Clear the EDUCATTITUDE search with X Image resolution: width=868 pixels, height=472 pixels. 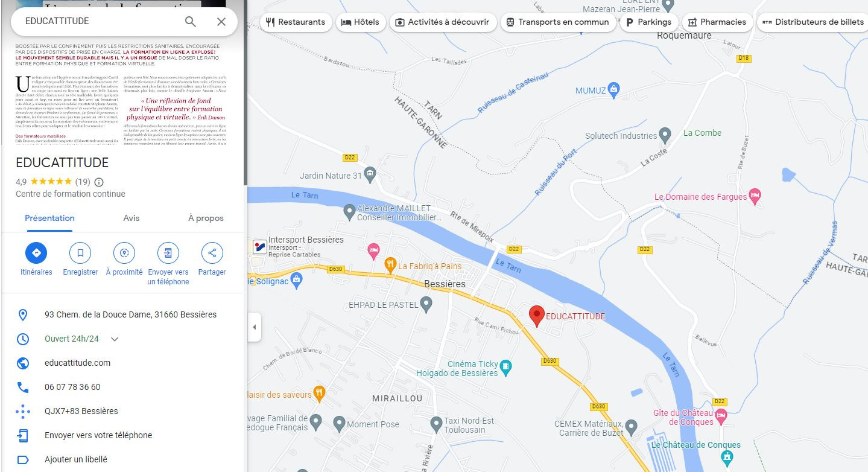pos(221,22)
